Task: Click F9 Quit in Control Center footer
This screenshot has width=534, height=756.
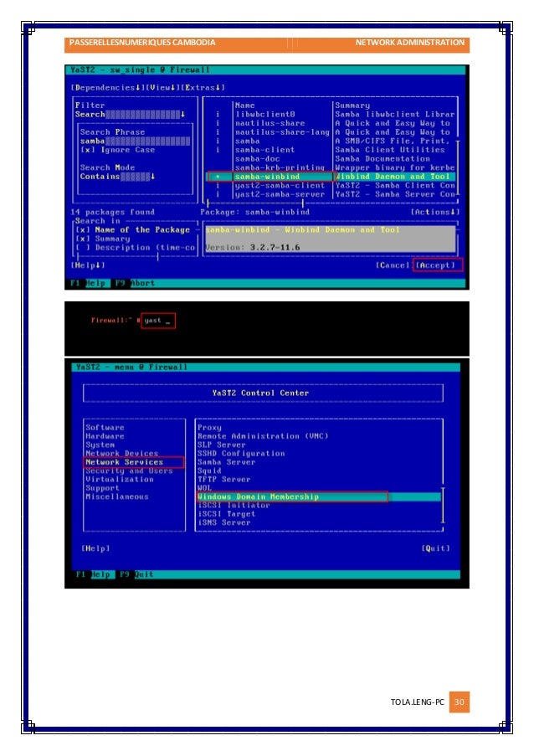Action: click(137, 574)
